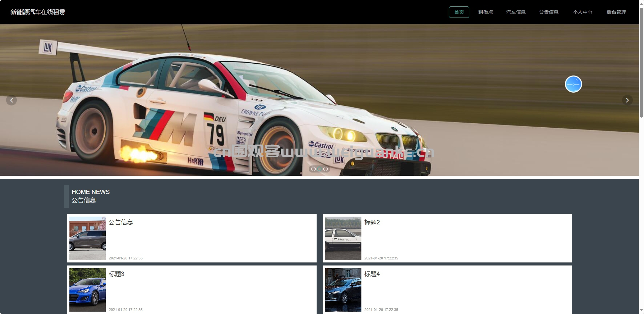Click the page vertical scrollbar thumb
This screenshot has height=314, width=644.
click(x=641, y=62)
